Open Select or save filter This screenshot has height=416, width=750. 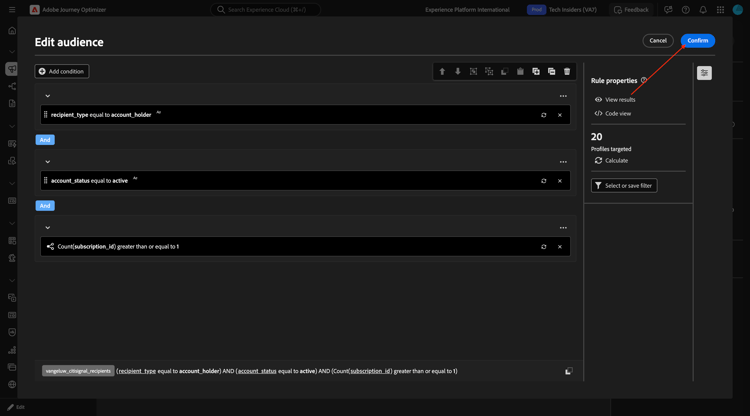click(x=624, y=186)
